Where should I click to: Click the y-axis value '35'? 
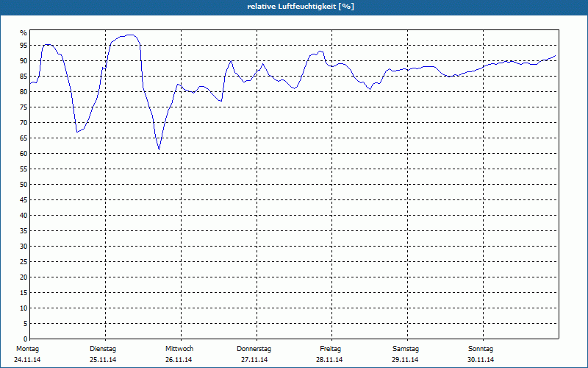coord(24,231)
